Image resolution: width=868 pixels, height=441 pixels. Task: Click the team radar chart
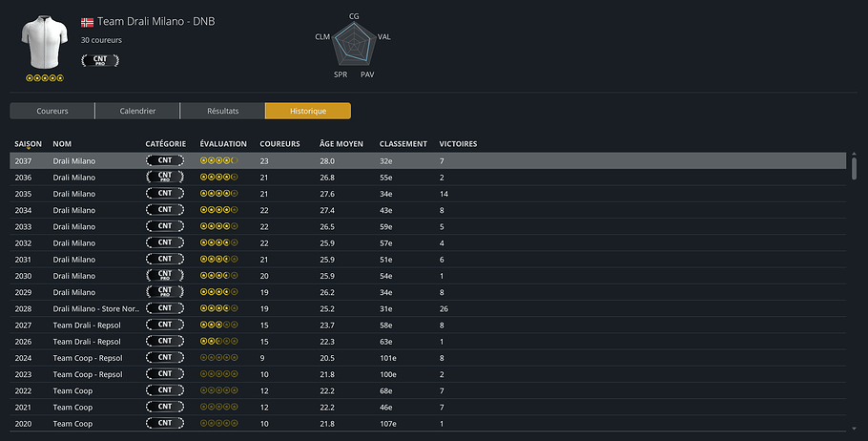click(354, 44)
